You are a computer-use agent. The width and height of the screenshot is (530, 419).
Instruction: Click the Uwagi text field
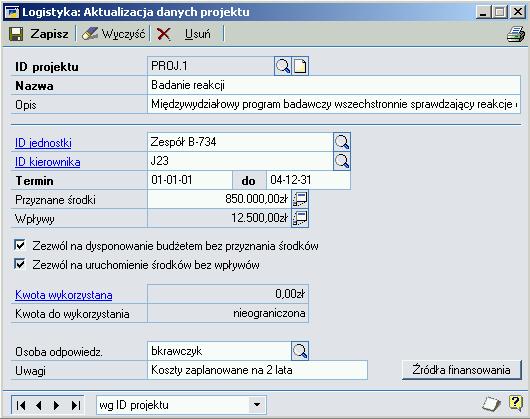257,370
